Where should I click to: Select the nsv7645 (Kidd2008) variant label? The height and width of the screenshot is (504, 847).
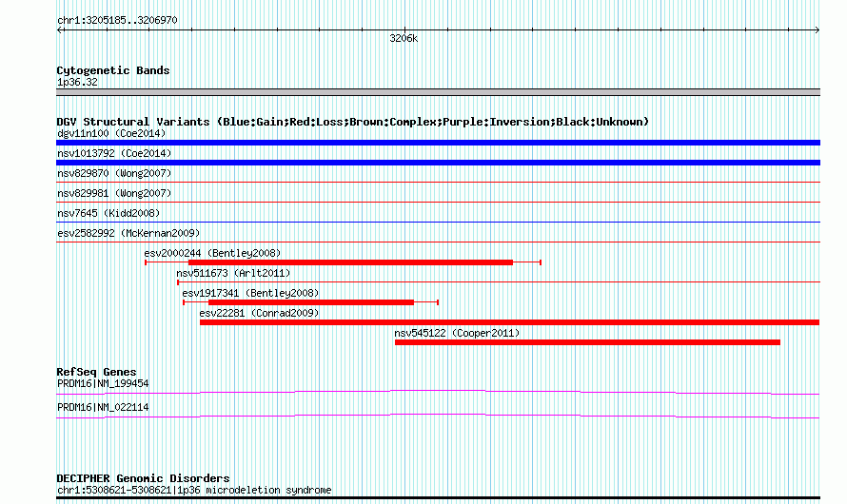coord(108,213)
